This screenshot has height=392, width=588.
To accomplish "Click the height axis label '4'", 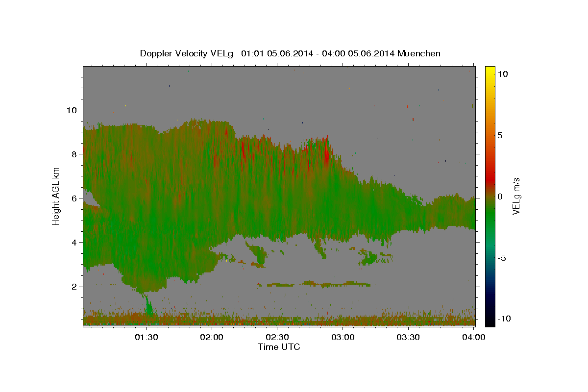I will [73, 242].
